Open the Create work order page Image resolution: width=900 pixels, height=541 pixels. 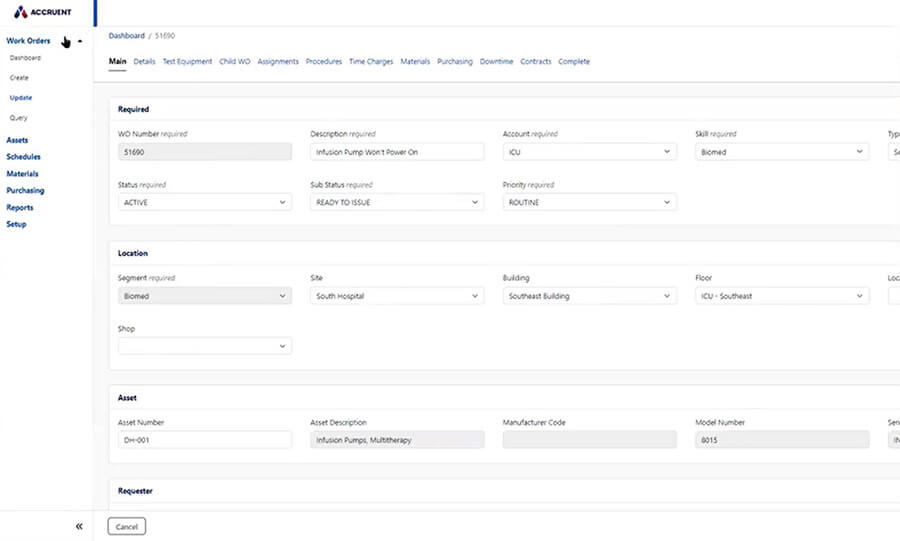[19, 77]
